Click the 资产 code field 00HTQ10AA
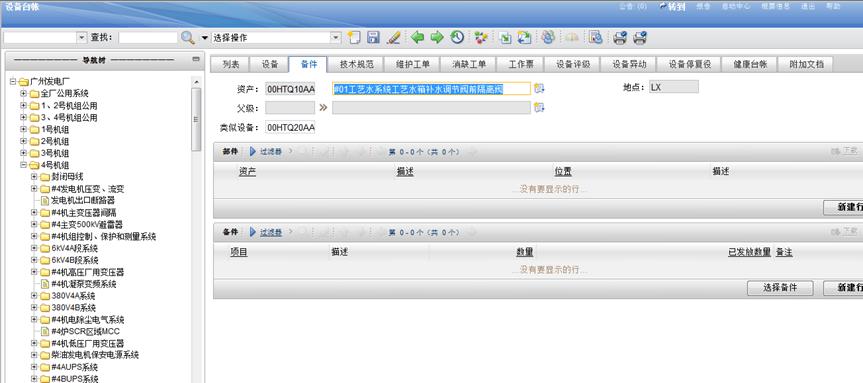The height and width of the screenshot is (383, 863). [290, 89]
